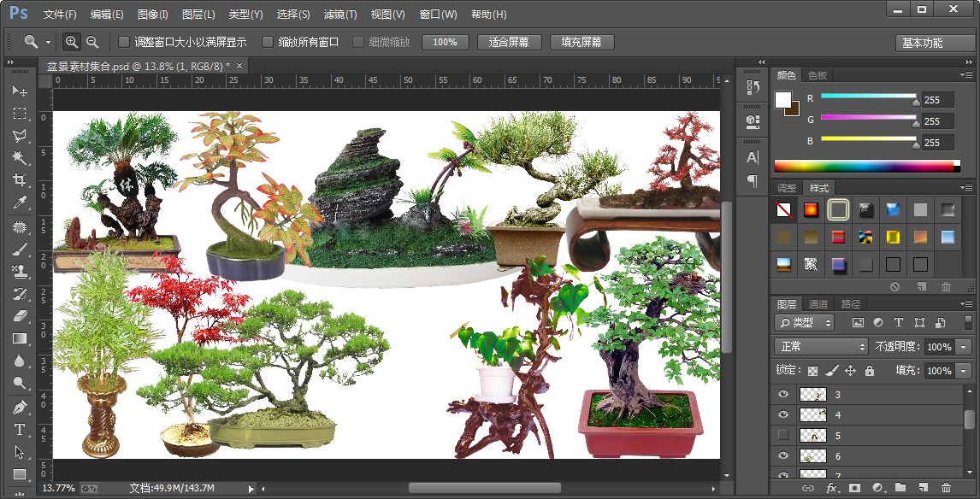Open the 滤镜(T) menu
This screenshot has width=980, height=499.
coord(340,15)
